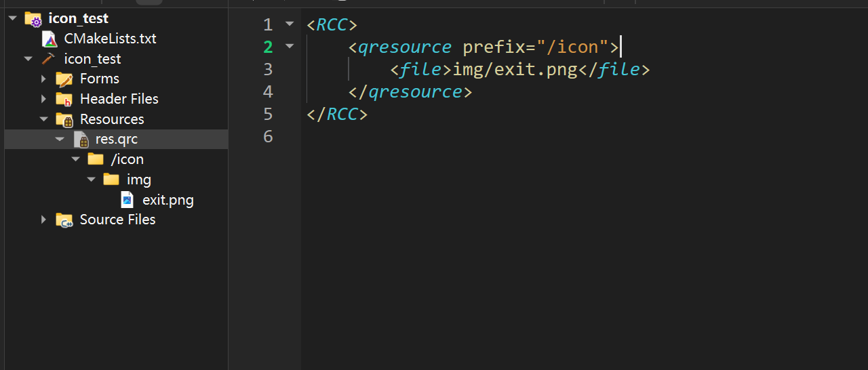The width and height of the screenshot is (868, 370).
Task: Fold the RCC block at line 1
Action: pos(290,24)
